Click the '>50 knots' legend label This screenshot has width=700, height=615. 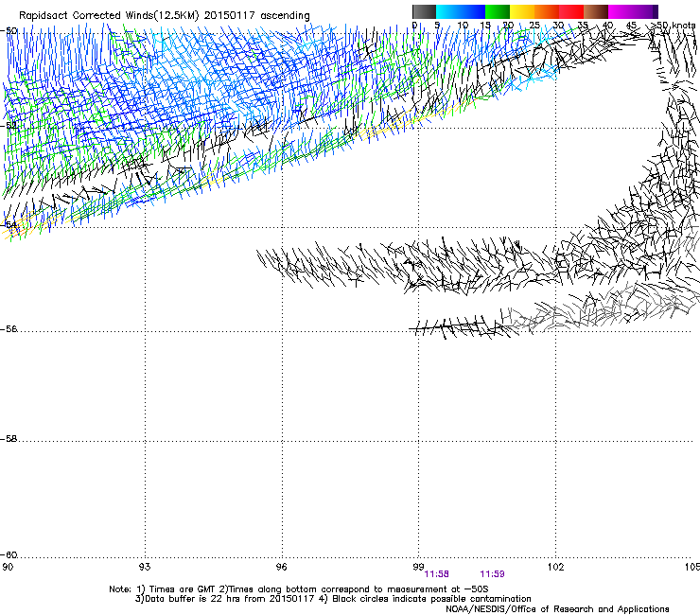[x=673, y=25]
